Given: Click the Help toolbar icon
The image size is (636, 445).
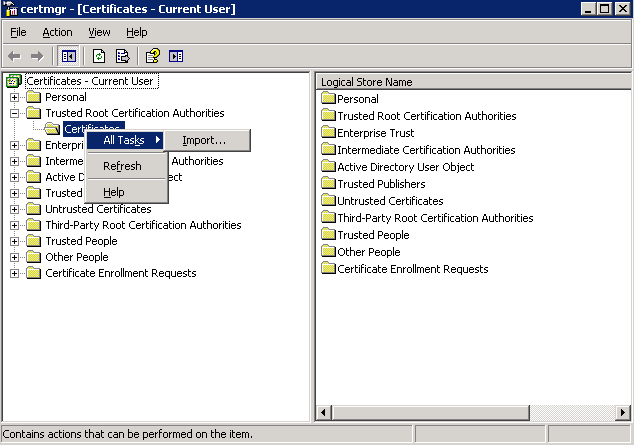Looking at the screenshot, I should point(153,56).
